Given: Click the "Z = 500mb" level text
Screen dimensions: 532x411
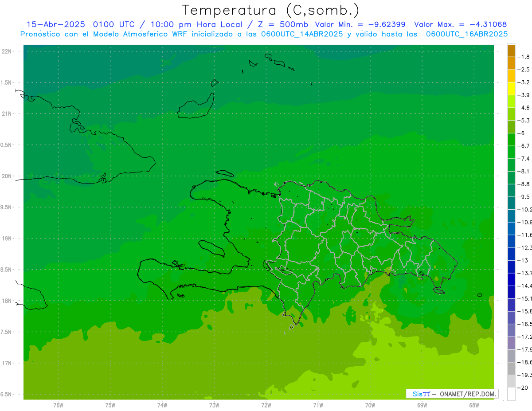Looking at the screenshot, I should point(282,24).
